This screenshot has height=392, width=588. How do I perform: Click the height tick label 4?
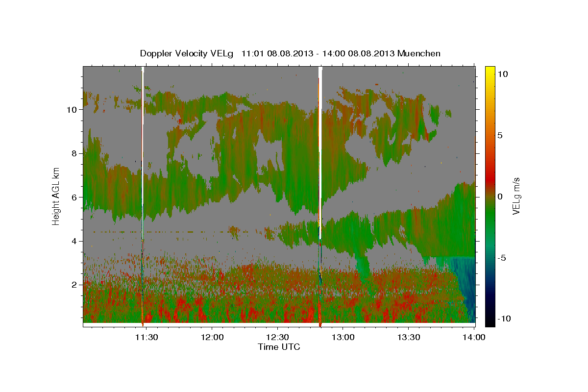[x=74, y=241]
